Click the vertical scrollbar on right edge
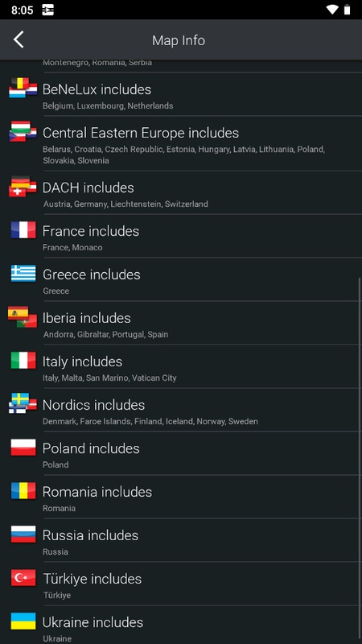This screenshot has height=644, width=362. pyautogui.click(x=360, y=460)
